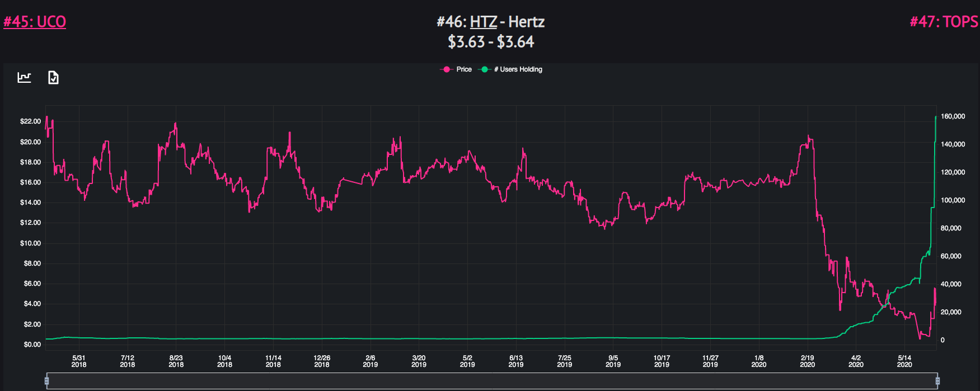Toggle the Price series in legend

pyautogui.click(x=457, y=69)
